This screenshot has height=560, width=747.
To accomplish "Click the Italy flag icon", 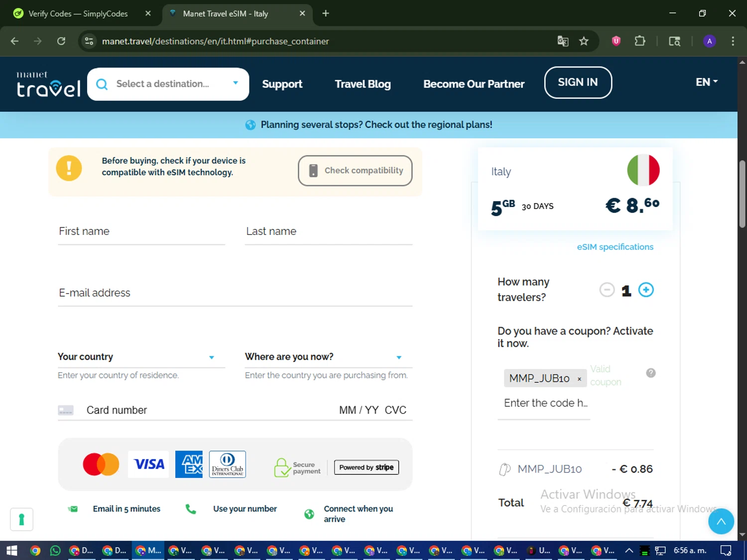I will click(643, 170).
